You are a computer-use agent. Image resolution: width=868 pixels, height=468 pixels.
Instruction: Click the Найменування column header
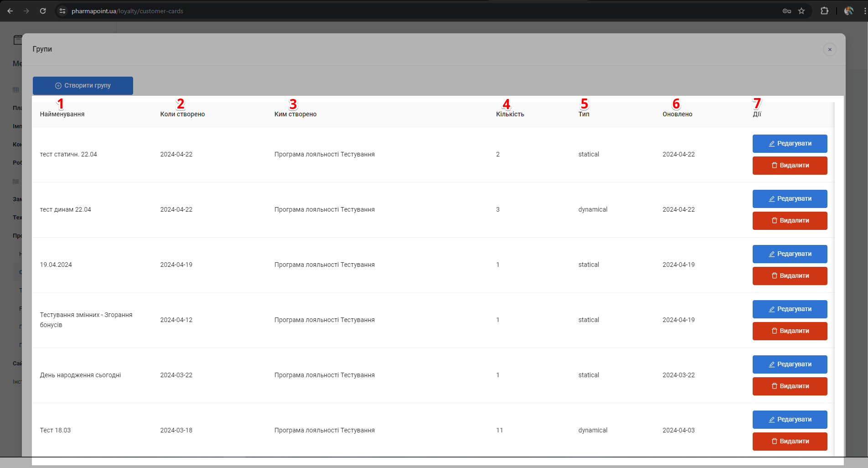coord(62,114)
